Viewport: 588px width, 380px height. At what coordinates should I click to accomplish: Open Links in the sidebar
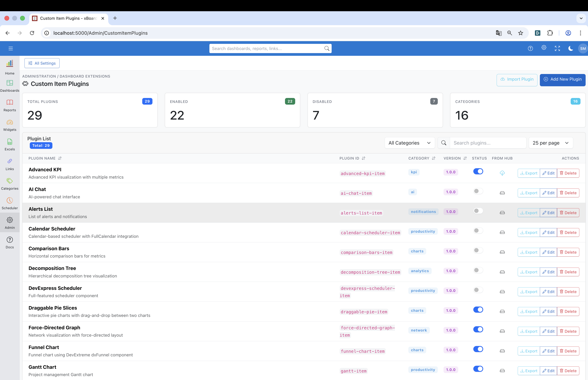(x=10, y=164)
